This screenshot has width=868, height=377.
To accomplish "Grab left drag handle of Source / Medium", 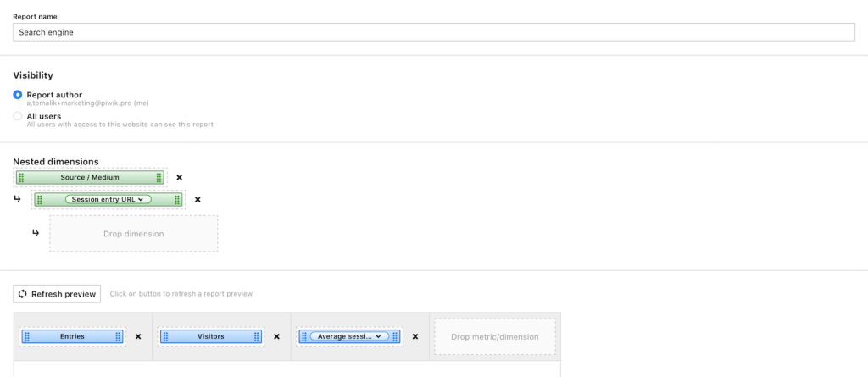I will click(21, 178).
